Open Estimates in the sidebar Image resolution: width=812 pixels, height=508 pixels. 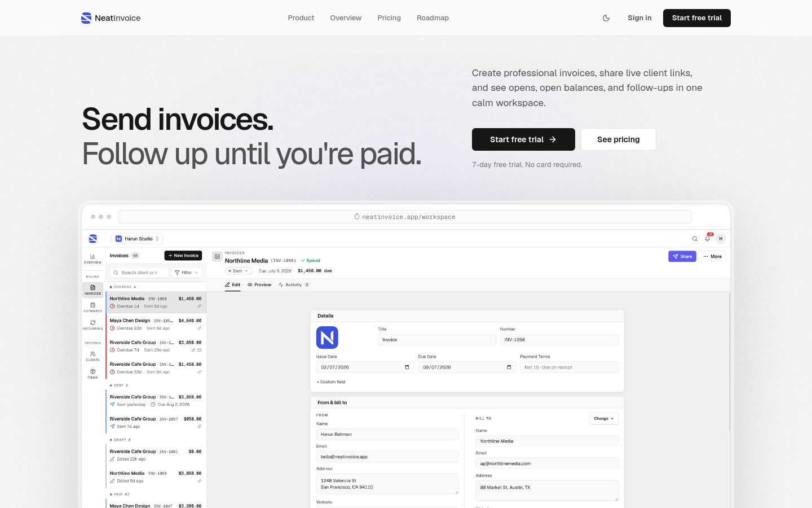click(92, 307)
